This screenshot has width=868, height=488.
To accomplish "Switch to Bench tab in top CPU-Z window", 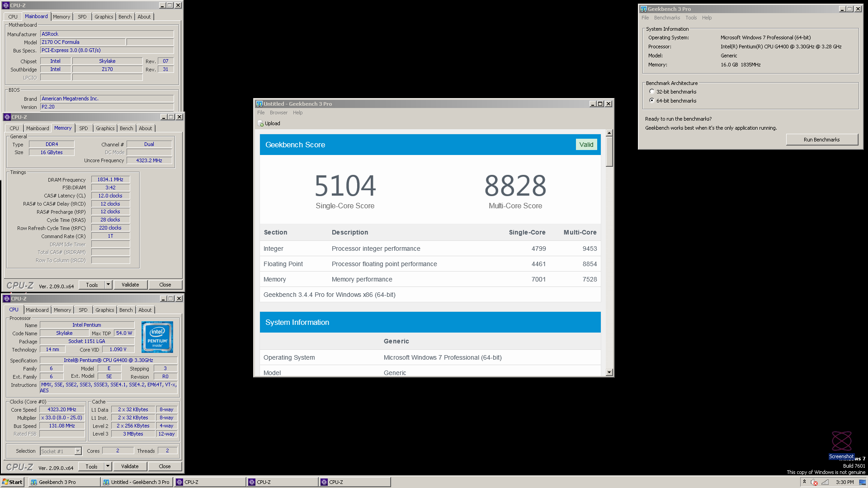I will tap(125, 17).
